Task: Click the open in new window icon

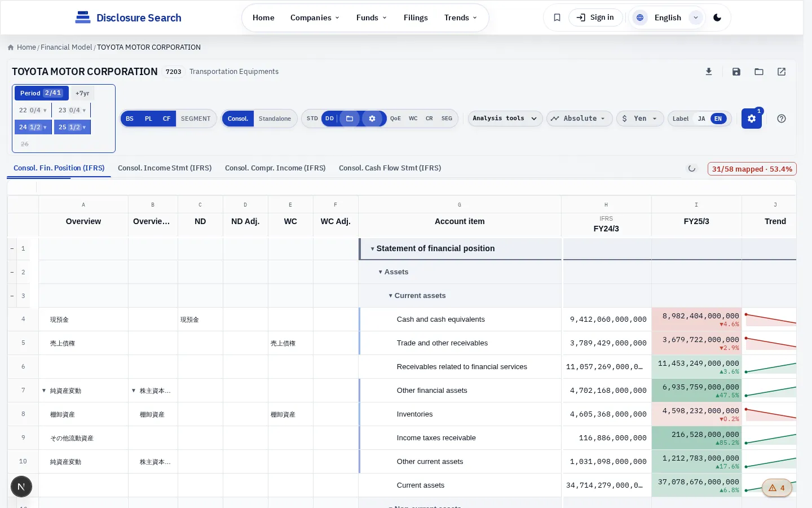Action: [782, 72]
